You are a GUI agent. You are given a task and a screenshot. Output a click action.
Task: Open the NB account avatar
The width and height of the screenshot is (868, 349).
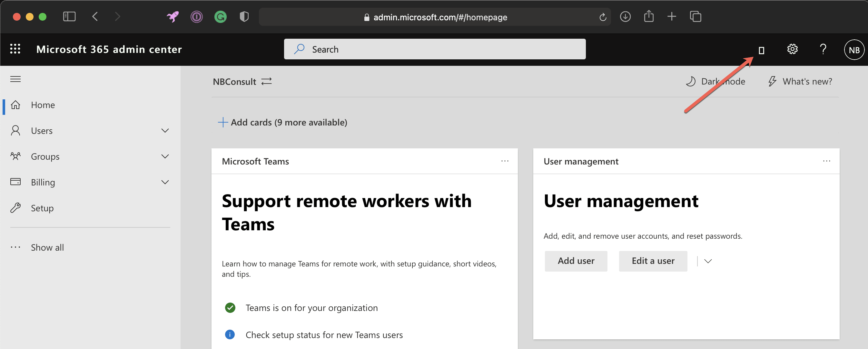(x=854, y=50)
